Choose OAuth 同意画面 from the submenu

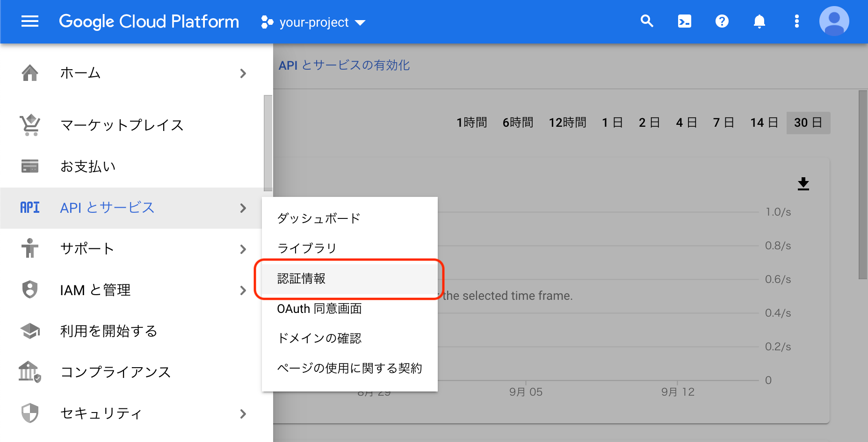click(350, 309)
